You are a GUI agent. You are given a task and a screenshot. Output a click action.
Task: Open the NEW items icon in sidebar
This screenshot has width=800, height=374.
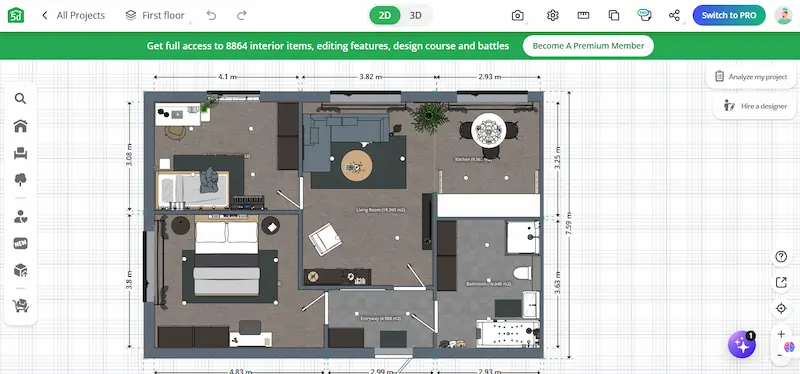point(20,243)
